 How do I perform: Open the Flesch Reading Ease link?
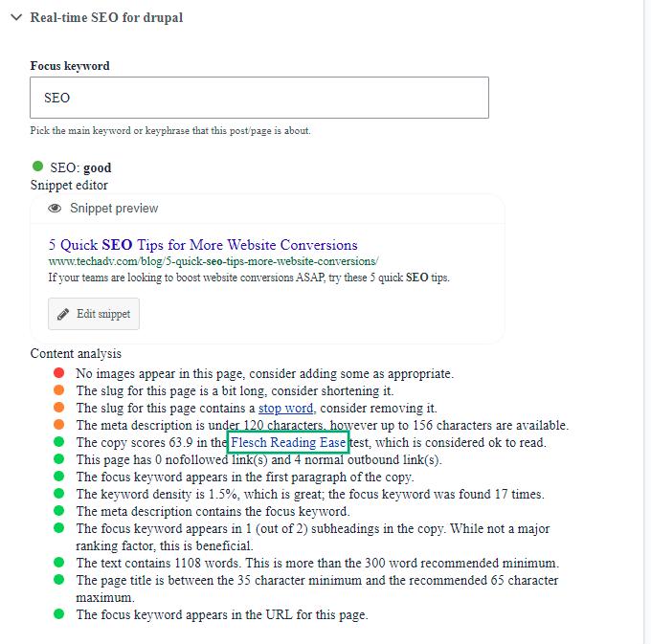pyautogui.click(x=287, y=442)
